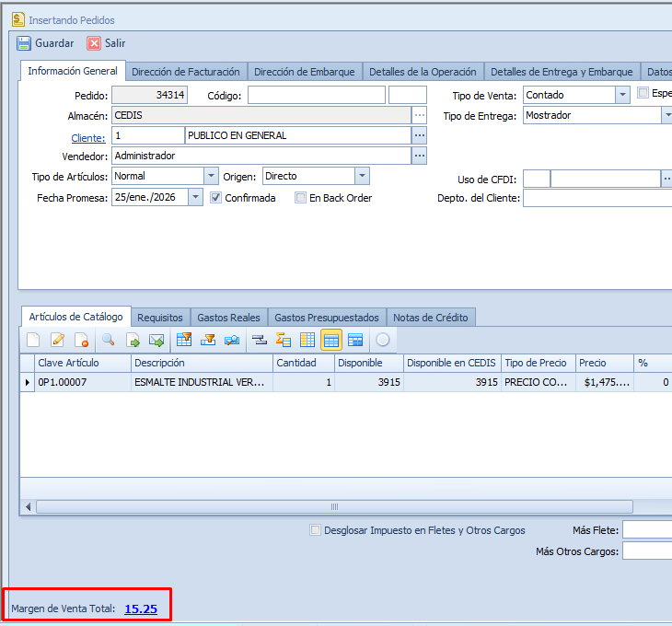
Task: Click the magnifying glass search icon
Action: point(108,340)
